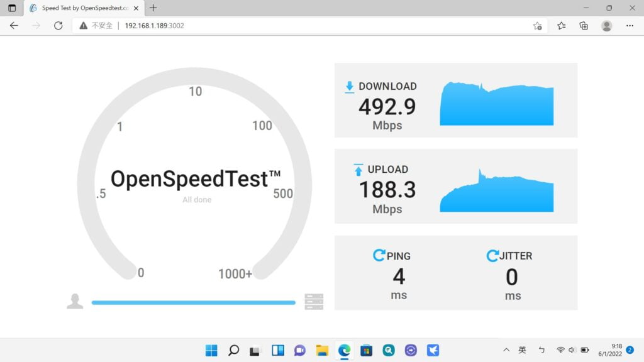Image resolution: width=644 pixels, height=362 pixels.
Task: Open the Chat app from taskbar
Action: 300,350
